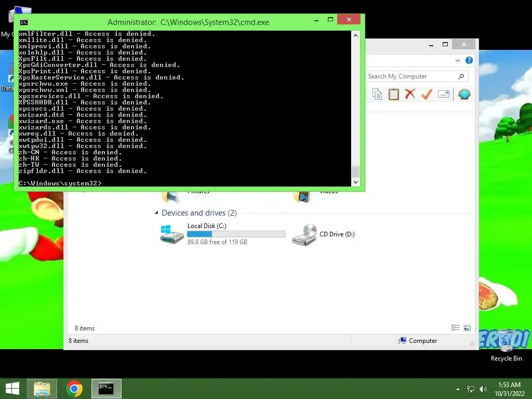Click the orange checkmark Properties icon
The height and width of the screenshot is (399, 532).
click(x=427, y=94)
